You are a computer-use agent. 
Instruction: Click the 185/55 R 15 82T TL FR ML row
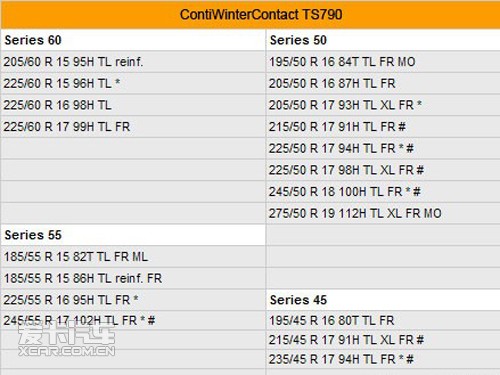[x=133, y=257]
